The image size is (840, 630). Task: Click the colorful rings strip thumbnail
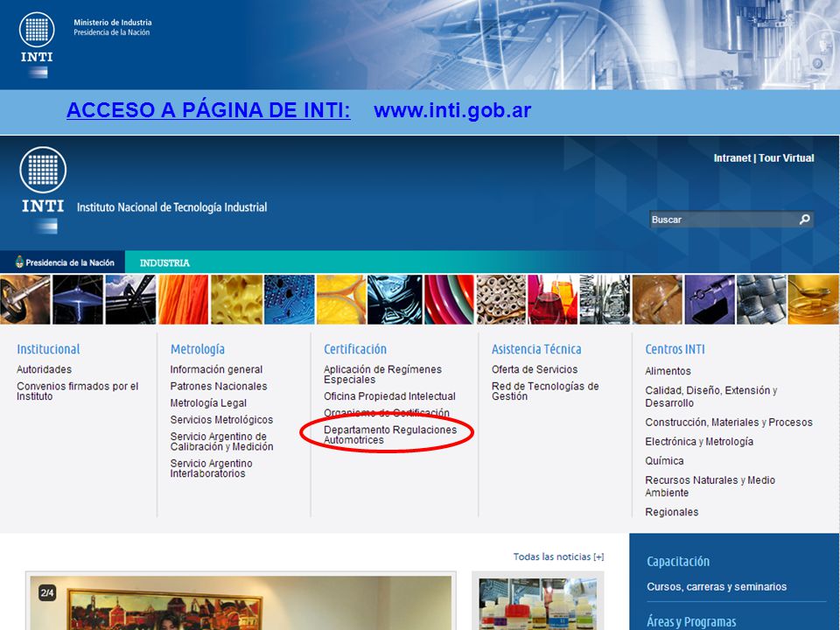tap(450, 299)
